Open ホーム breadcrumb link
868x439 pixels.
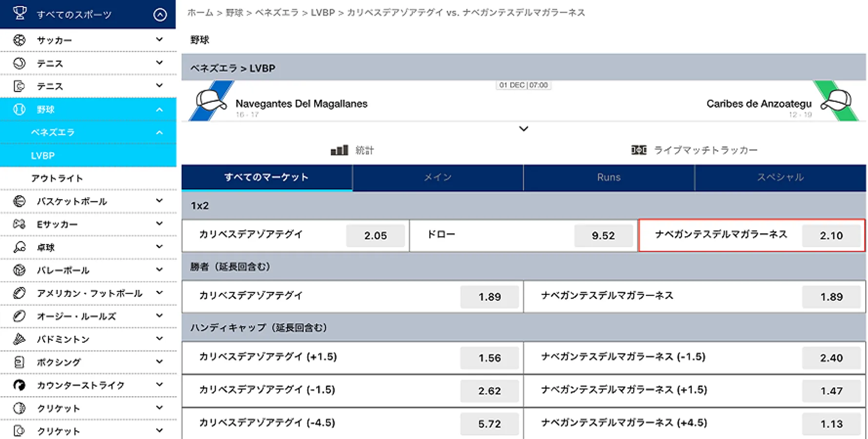[x=200, y=13]
